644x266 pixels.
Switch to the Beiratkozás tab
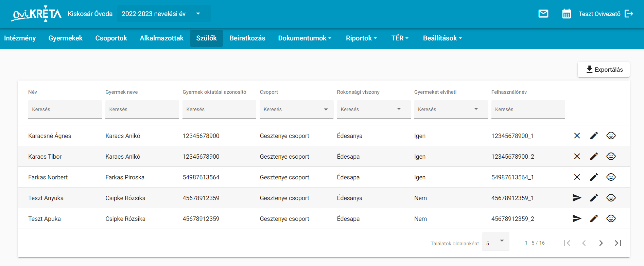tap(247, 38)
